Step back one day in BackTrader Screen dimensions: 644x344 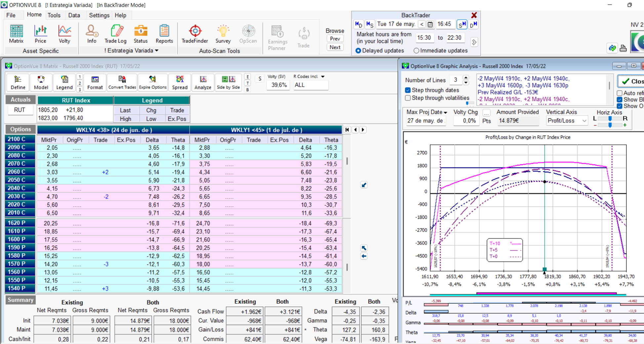pyautogui.click(x=359, y=24)
